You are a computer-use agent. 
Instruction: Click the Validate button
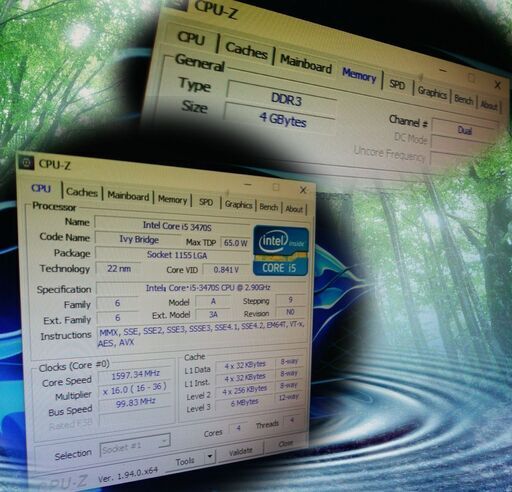pos(240,452)
